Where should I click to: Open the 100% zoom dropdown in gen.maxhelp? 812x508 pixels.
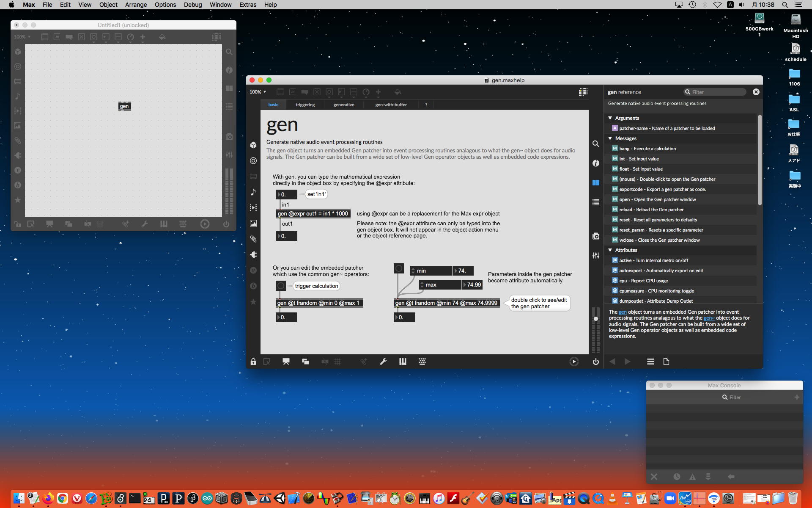[x=258, y=92]
